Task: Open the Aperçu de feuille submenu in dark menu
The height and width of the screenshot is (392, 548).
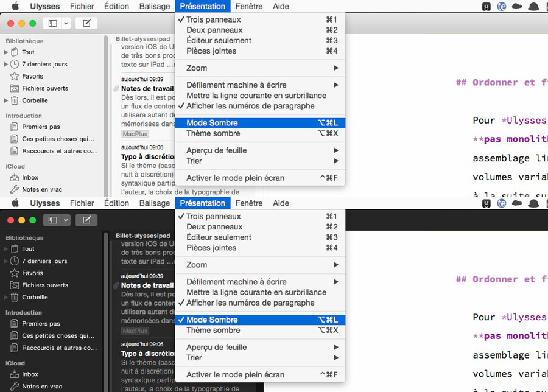Action: (x=260, y=348)
